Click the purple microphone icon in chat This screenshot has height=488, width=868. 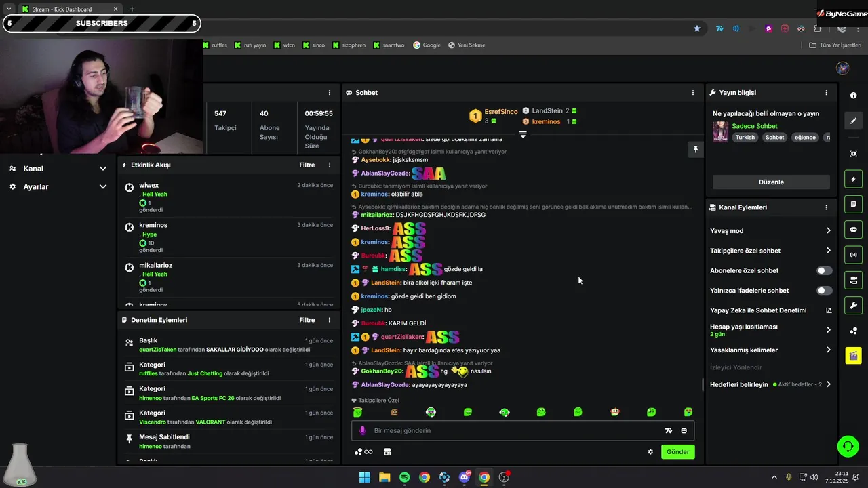(362, 430)
